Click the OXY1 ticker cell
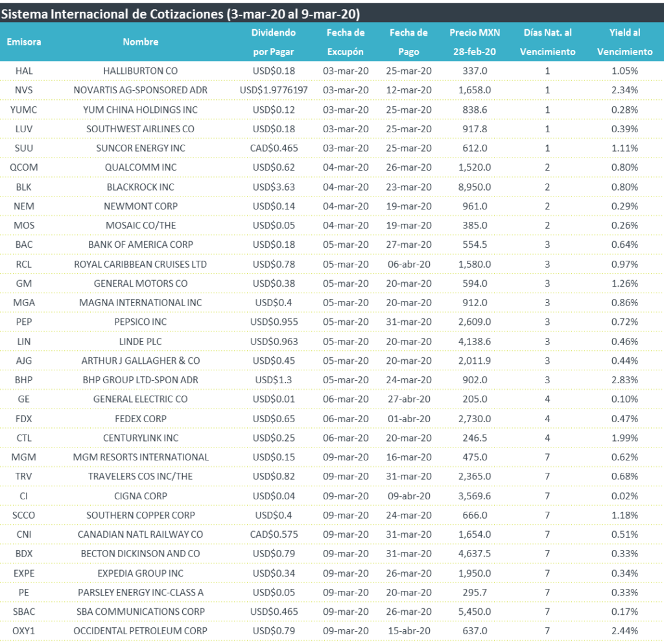The width and height of the screenshot is (664, 644). click(x=24, y=631)
